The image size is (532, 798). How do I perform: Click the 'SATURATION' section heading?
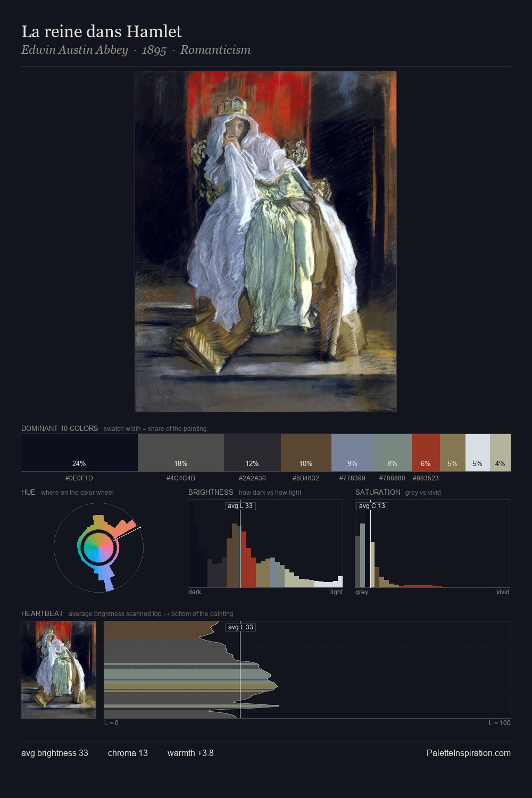click(x=378, y=492)
